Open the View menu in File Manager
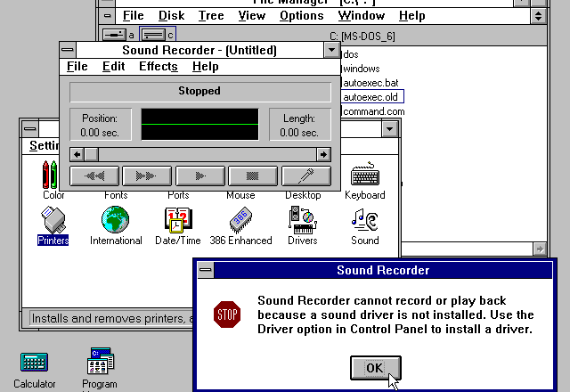This screenshot has height=392, width=570. [x=252, y=16]
